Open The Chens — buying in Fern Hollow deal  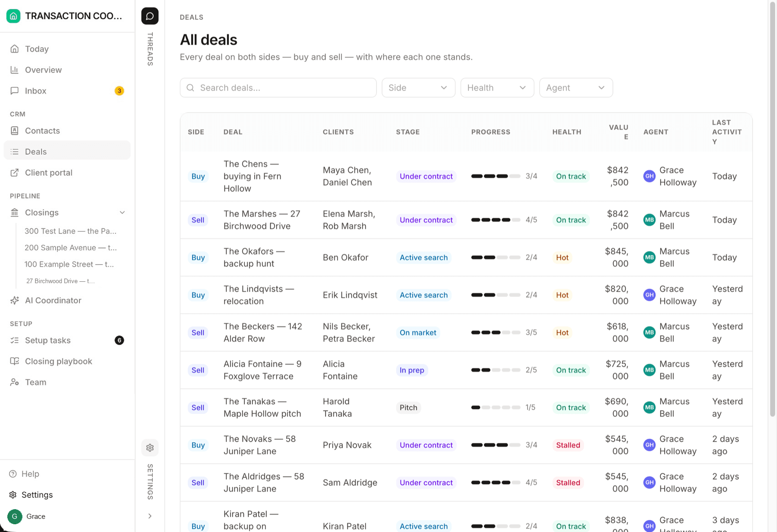(253, 176)
